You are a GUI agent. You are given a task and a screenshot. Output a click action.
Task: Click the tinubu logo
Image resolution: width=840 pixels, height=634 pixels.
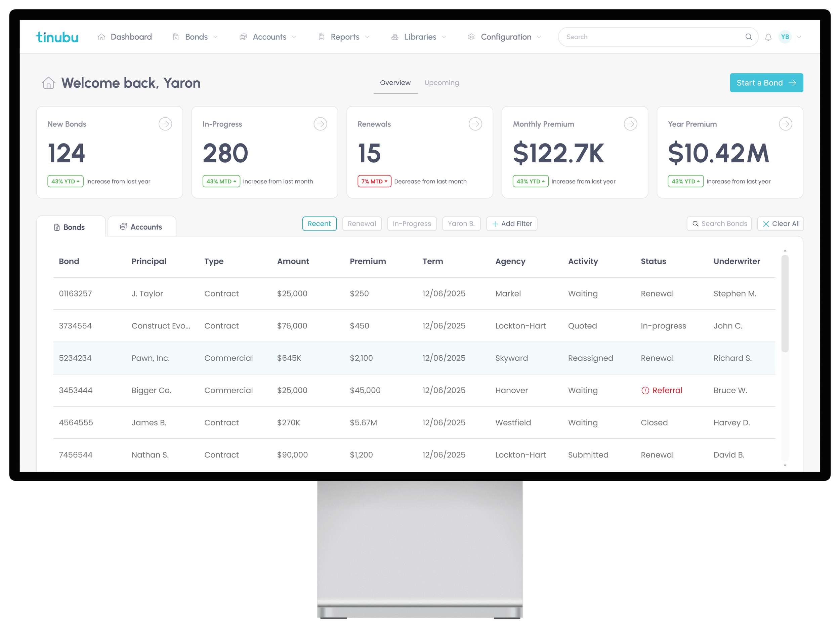click(x=57, y=37)
